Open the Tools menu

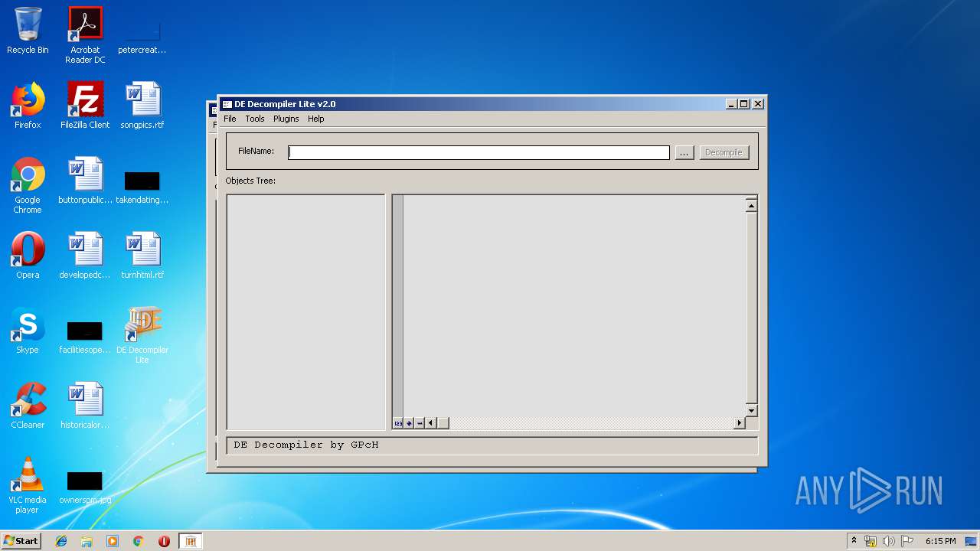click(x=255, y=119)
